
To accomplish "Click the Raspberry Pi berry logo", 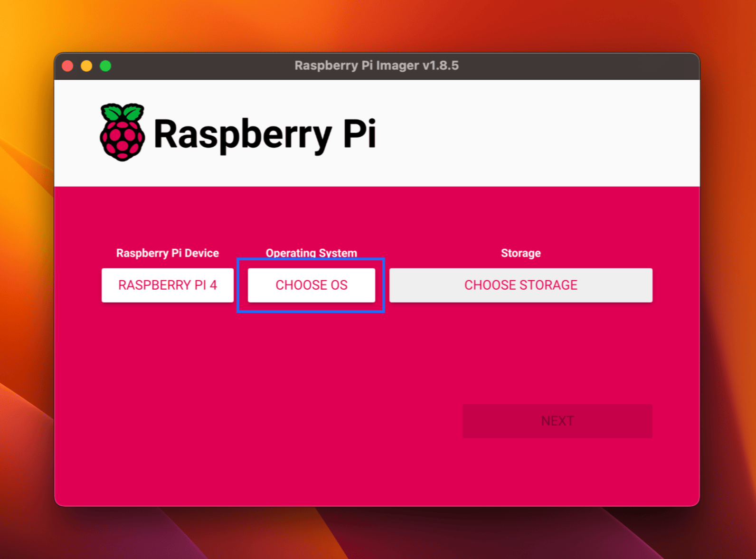I will 122,133.
